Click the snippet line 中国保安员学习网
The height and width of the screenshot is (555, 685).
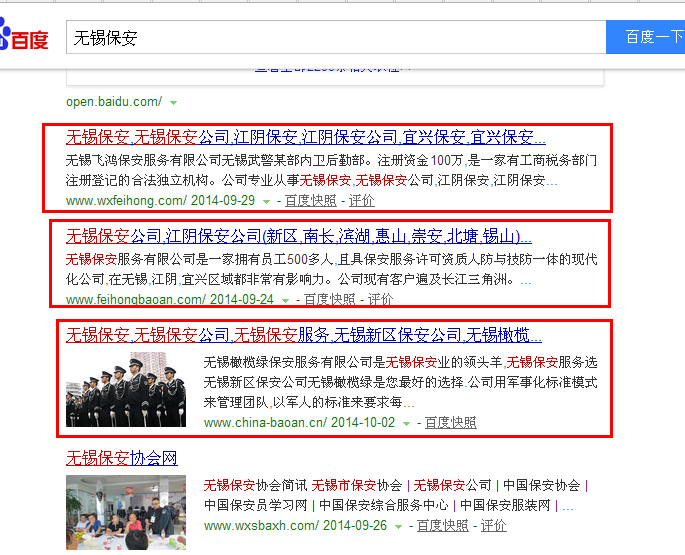(256, 506)
